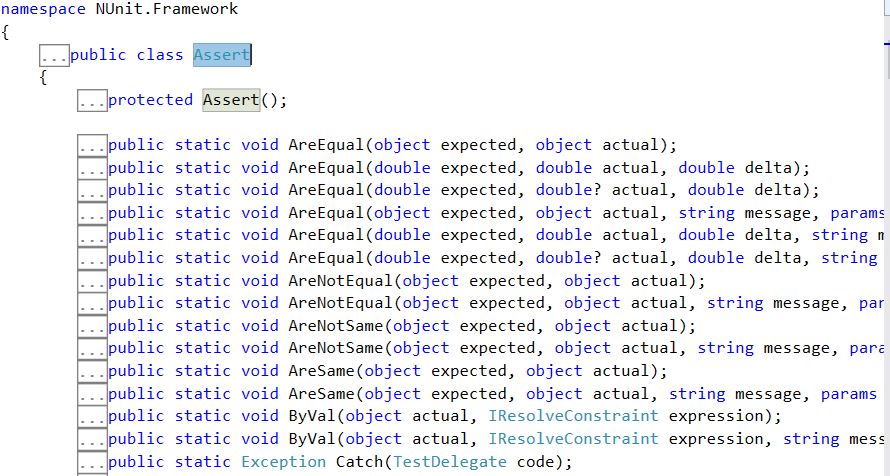
Task: Expand region beside two-parameter AreNotSame method
Action: [92, 326]
